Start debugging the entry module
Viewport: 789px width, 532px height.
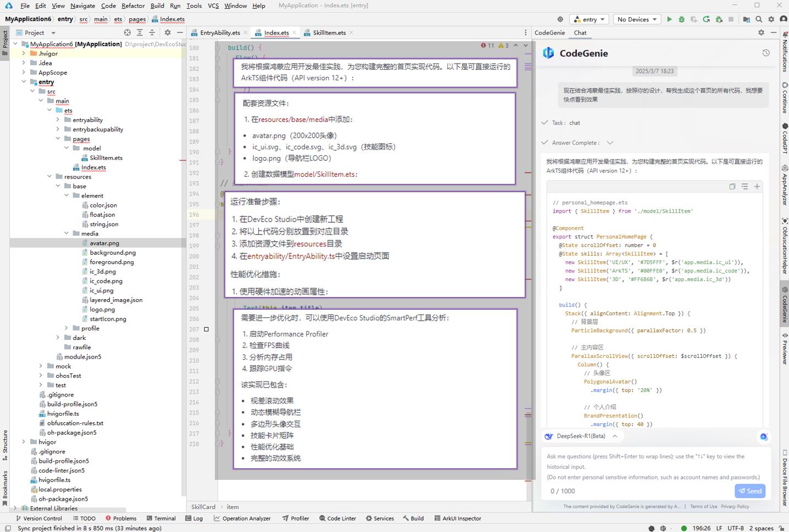coord(681,19)
